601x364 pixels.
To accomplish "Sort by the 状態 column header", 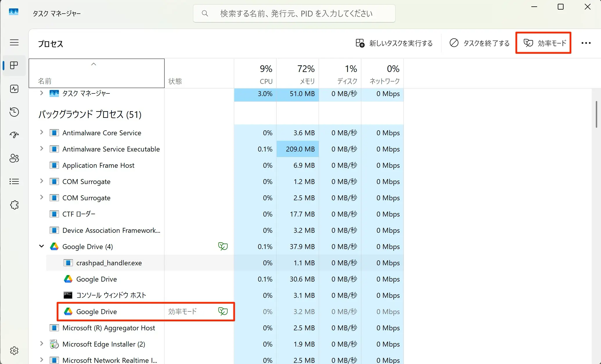I will pyautogui.click(x=199, y=73).
